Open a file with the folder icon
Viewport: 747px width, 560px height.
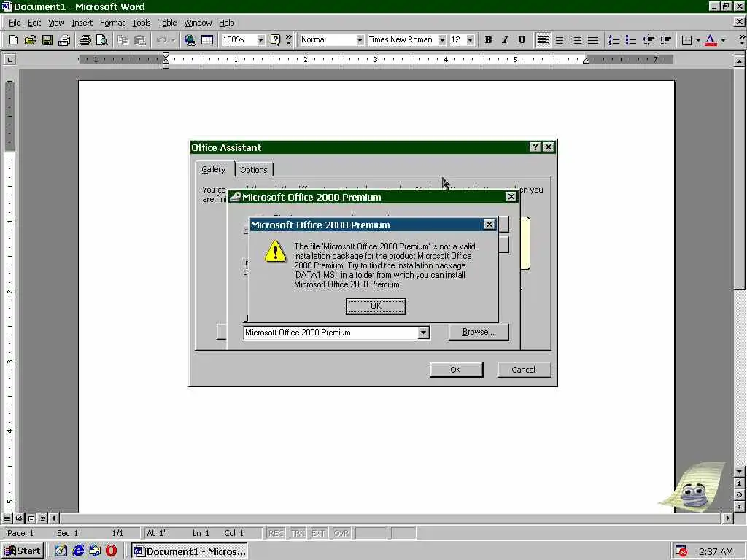click(x=30, y=40)
